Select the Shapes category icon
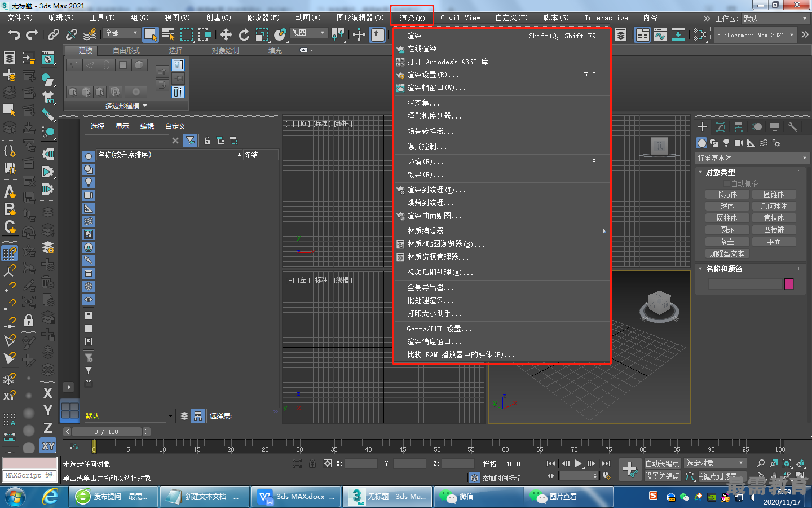This screenshot has width=812, height=508. (714, 143)
